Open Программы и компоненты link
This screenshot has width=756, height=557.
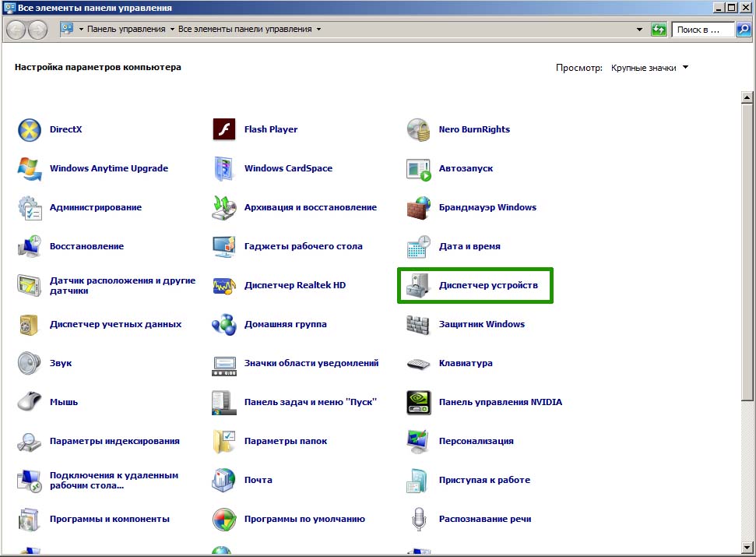point(110,520)
